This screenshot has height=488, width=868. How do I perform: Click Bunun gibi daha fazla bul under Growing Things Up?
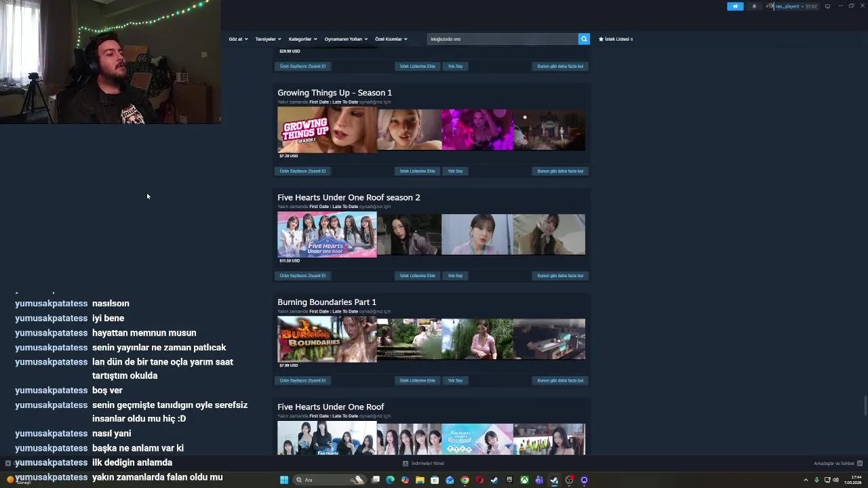tap(560, 171)
